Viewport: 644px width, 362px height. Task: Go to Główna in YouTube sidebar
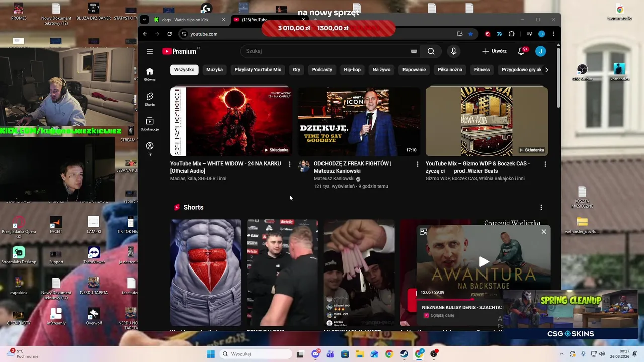(150, 74)
